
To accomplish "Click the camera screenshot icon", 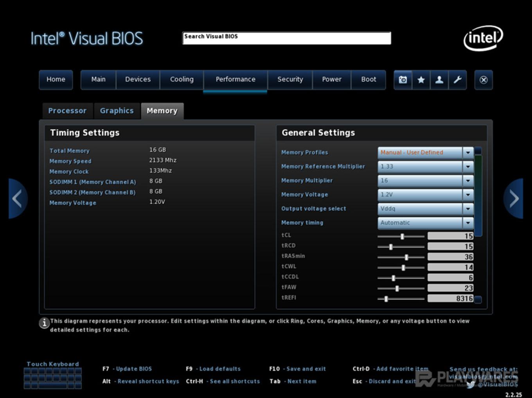I will point(403,80).
